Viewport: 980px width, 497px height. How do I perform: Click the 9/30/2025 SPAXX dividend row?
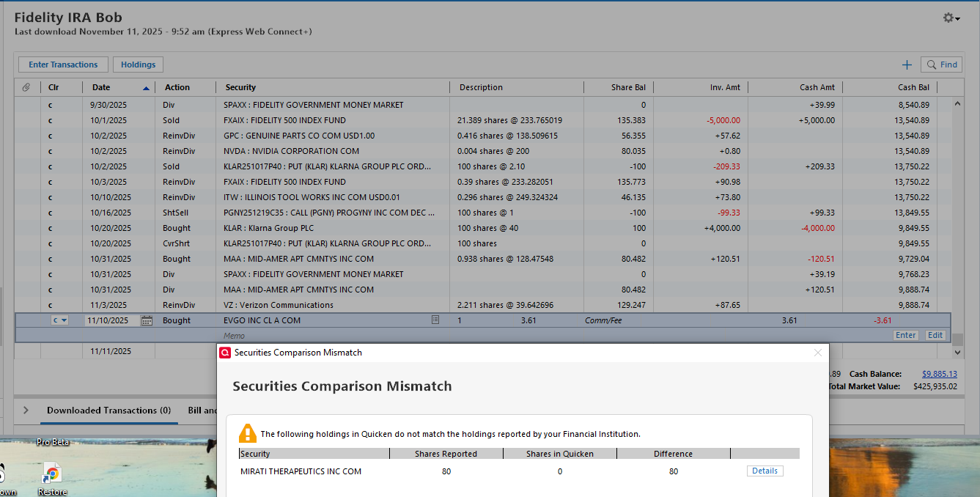[483, 105]
